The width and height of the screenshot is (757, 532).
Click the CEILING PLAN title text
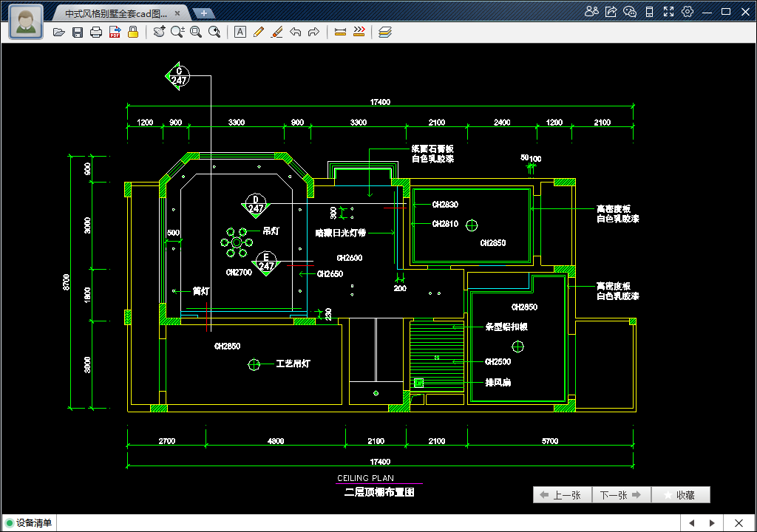[365, 478]
